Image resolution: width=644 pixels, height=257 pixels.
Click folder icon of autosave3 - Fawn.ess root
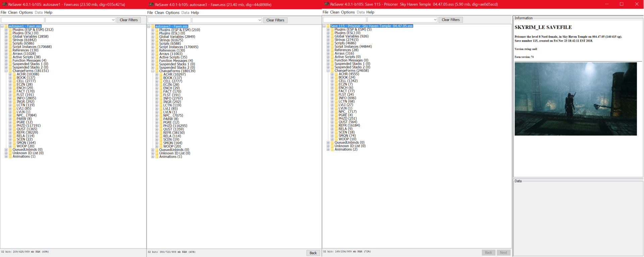click(153, 26)
